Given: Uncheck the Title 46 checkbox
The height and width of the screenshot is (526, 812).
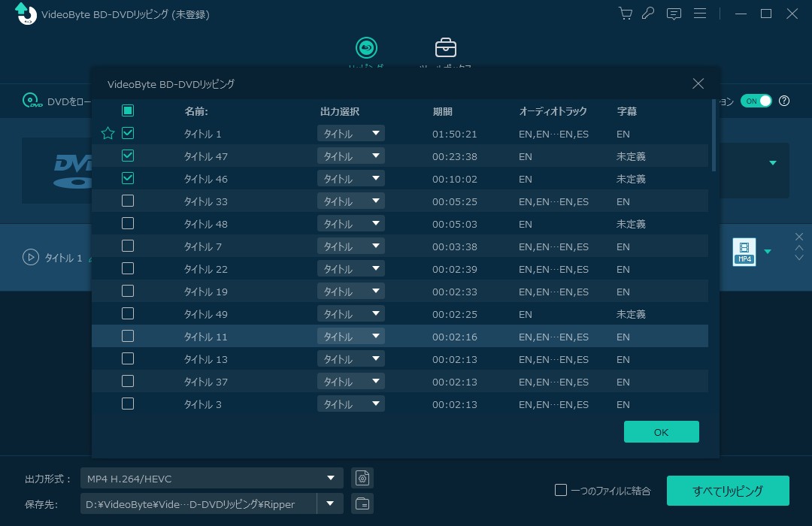Looking at the screenshot, I should click(128, 178).
